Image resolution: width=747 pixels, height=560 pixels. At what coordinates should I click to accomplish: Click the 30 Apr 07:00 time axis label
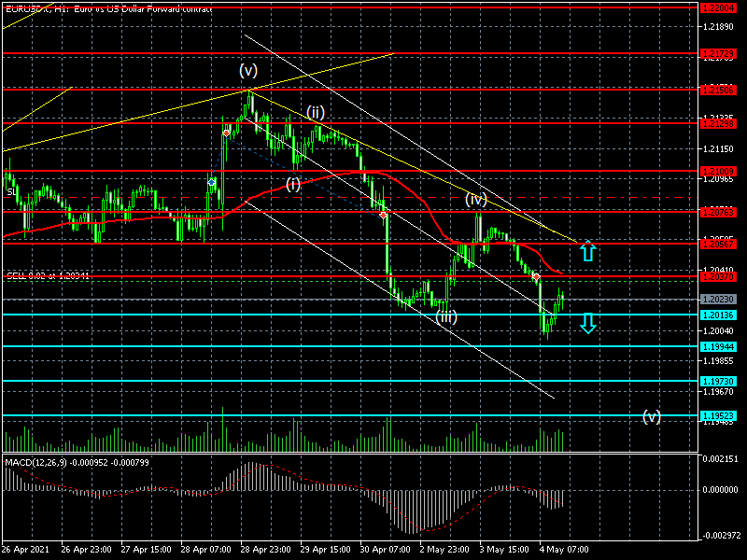coord(386,549)
